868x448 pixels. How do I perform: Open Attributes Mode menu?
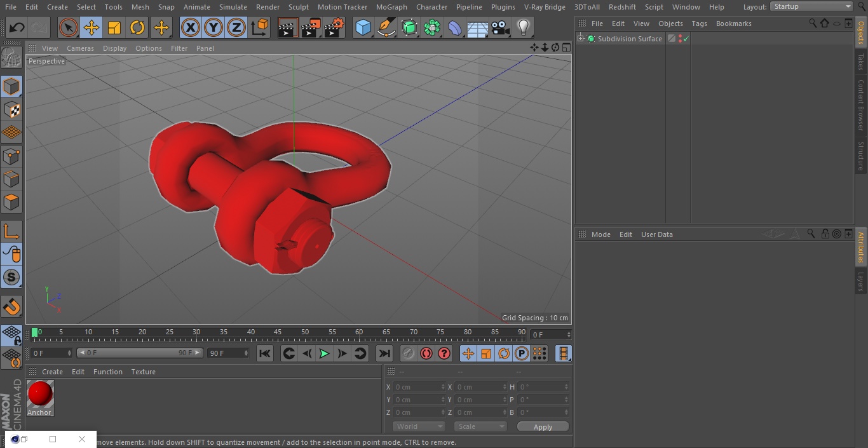[x=600, y=234]
